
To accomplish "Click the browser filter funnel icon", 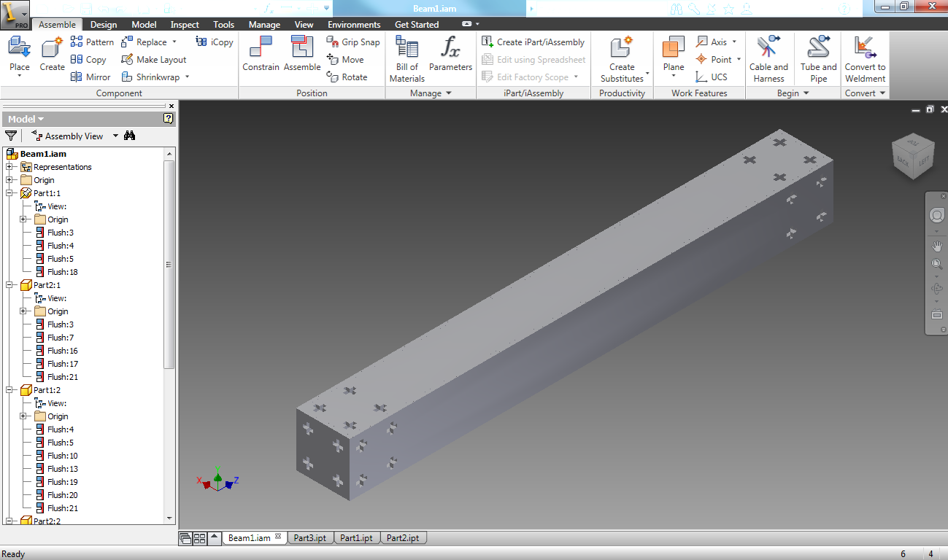I will coord(11,136).
